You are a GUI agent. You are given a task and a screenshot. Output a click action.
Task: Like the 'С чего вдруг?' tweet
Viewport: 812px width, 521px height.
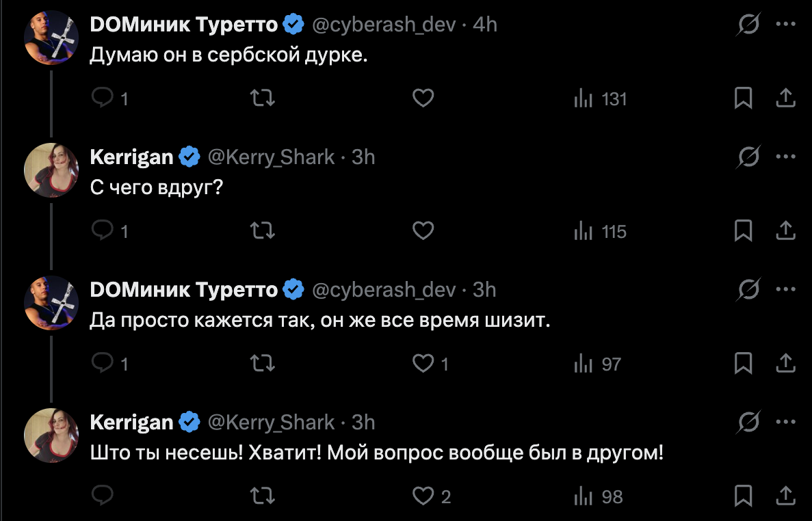(423, 232)
